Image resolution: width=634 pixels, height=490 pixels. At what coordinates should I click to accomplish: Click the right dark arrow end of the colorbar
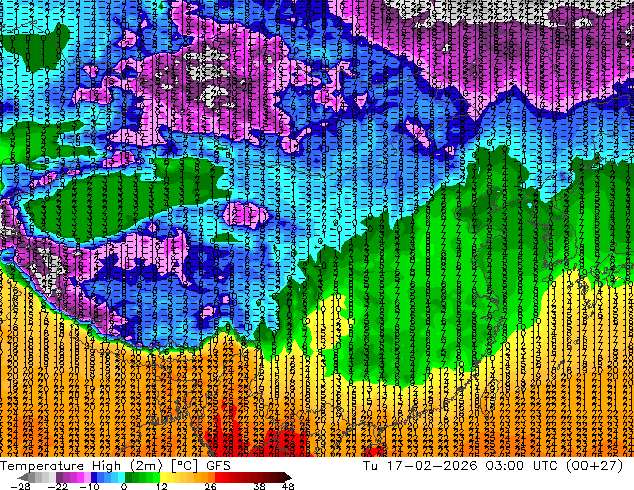288,477
